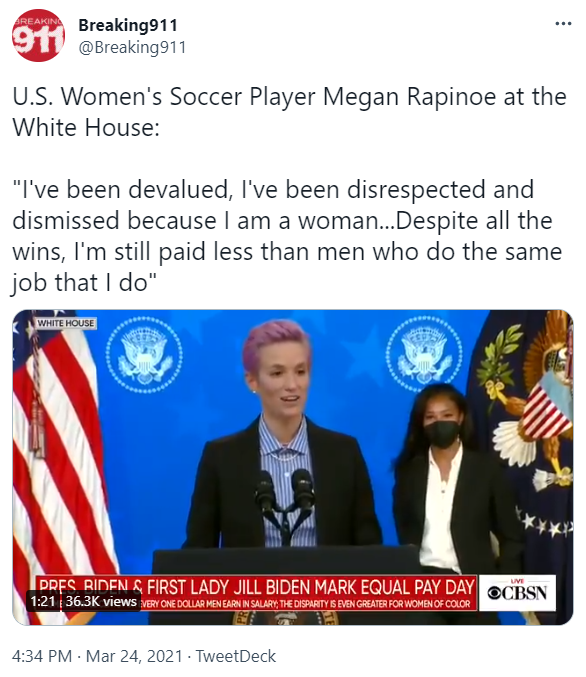The image size is (586, 677).
Task: Click the Mar 24, 2021 date
Action: pos(134,656)
